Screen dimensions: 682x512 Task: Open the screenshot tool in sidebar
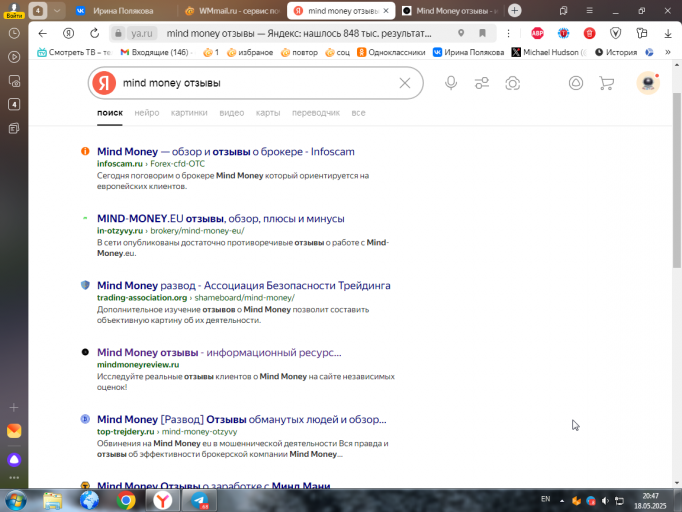[14, 81]
